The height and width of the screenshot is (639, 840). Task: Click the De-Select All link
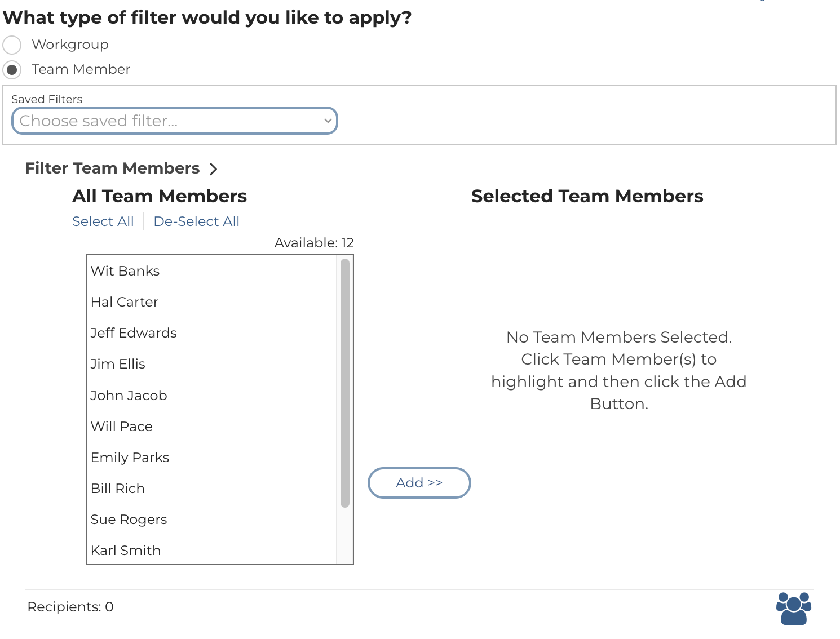(x=196, y=221)
